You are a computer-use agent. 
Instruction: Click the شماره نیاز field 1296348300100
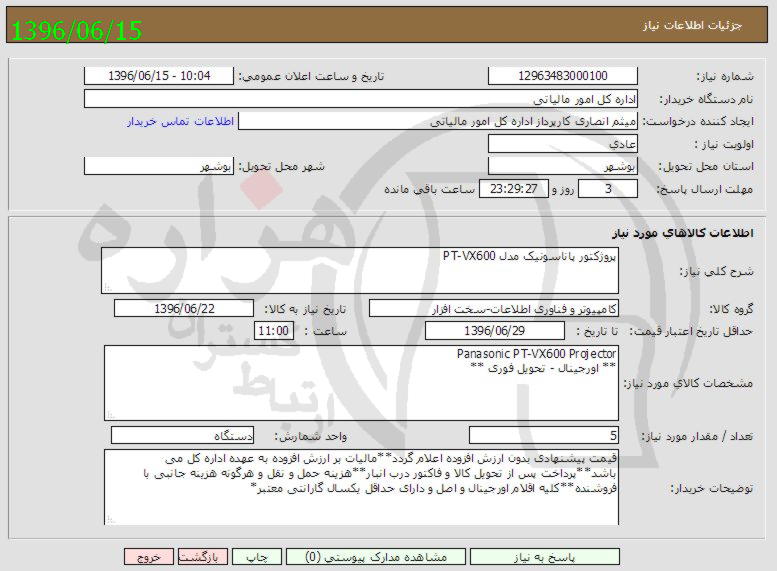(x=562, y=76)
